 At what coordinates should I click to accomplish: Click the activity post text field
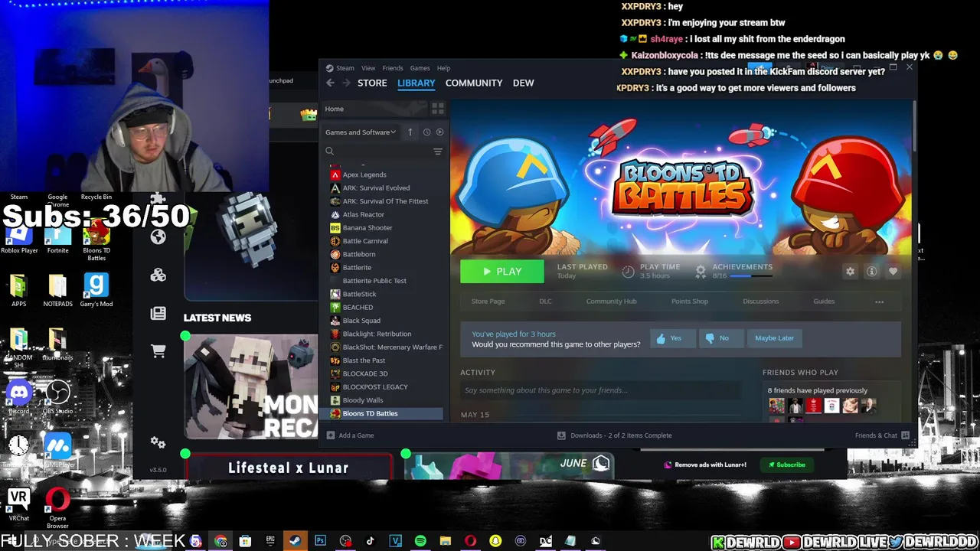click(600, 390)
